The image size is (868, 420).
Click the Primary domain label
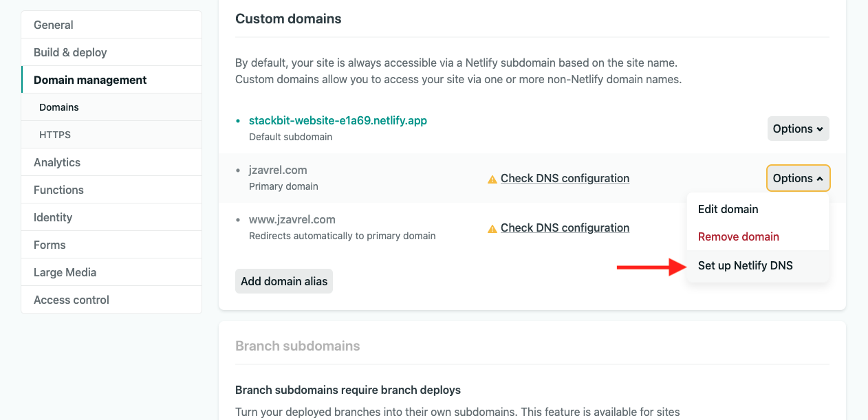coord(283,186)
